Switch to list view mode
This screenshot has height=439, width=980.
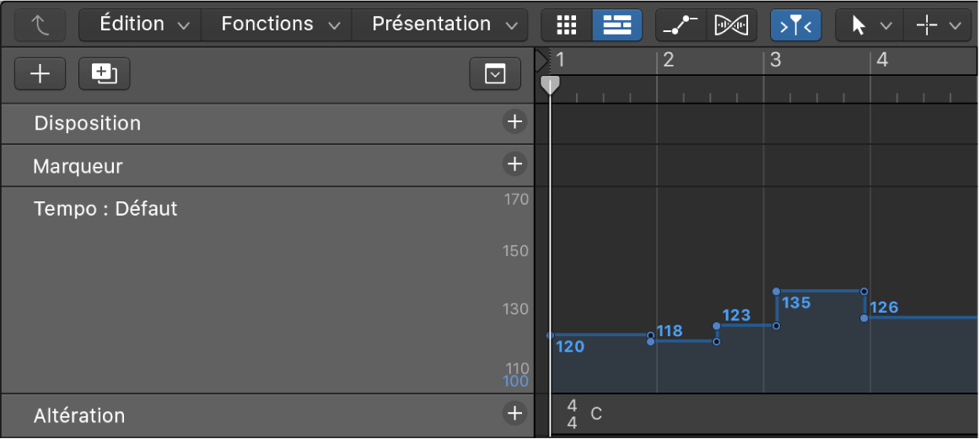(x=617, y=25)
